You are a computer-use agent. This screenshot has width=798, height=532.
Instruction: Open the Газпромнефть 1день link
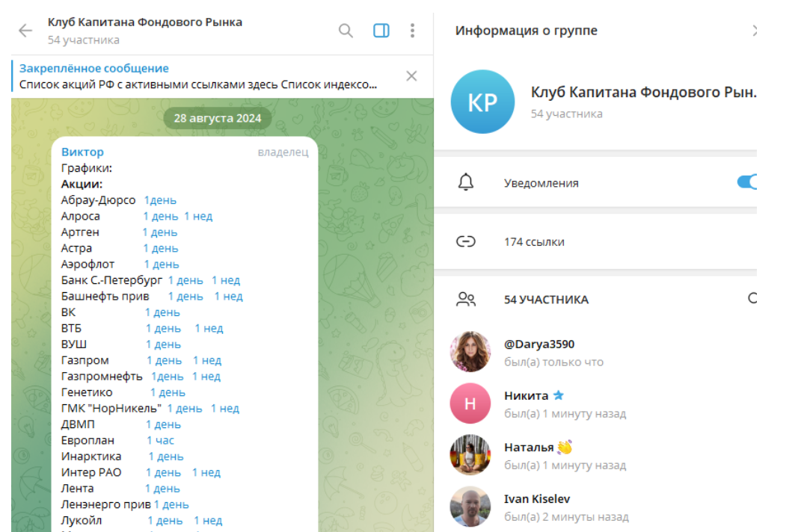click(168, 377)
